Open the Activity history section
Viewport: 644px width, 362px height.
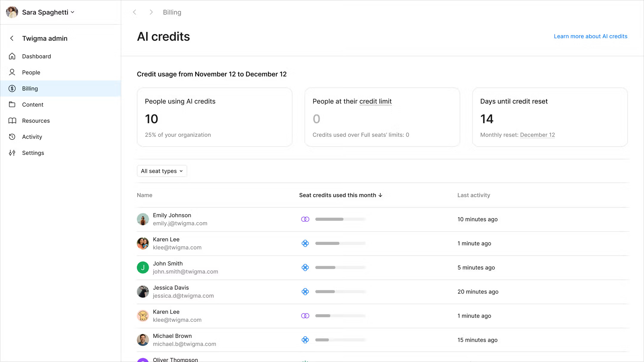[x=32, y=136]
